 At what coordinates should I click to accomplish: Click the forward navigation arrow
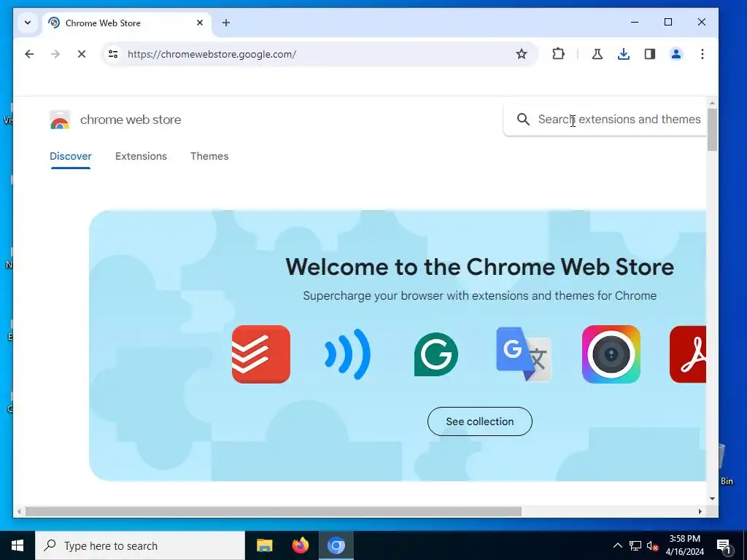[x=55, y=54]
